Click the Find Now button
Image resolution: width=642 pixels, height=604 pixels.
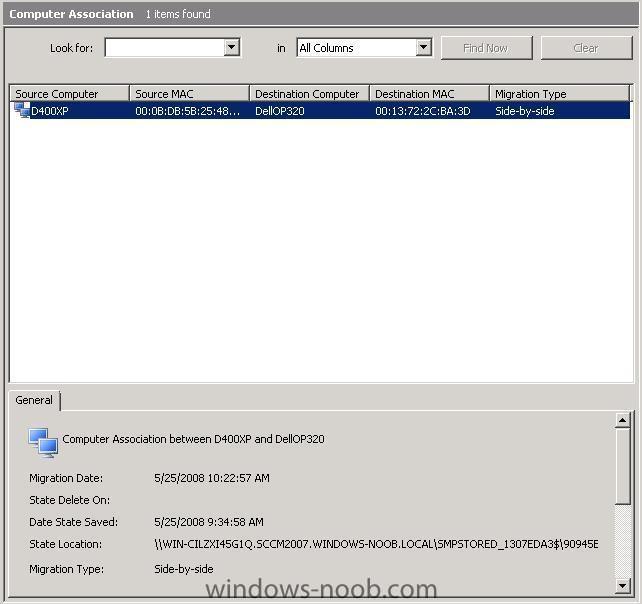coord(486,48)
